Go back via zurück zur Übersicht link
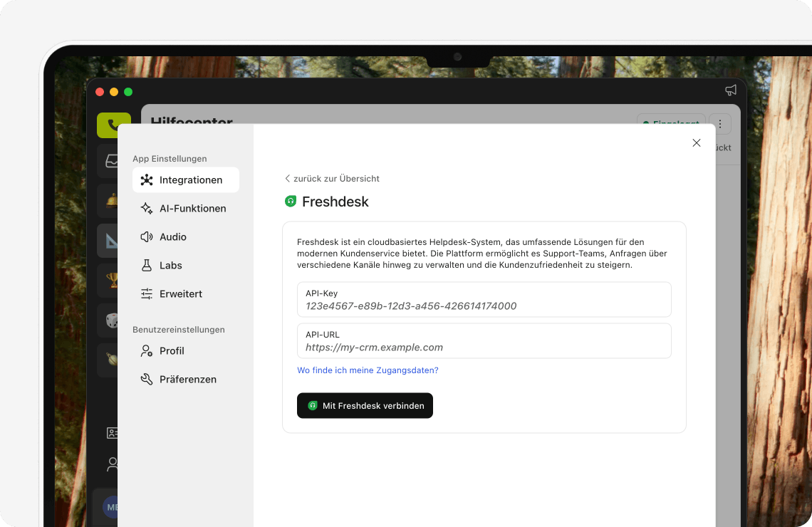812x527 pixels. (x=332, y=179)
